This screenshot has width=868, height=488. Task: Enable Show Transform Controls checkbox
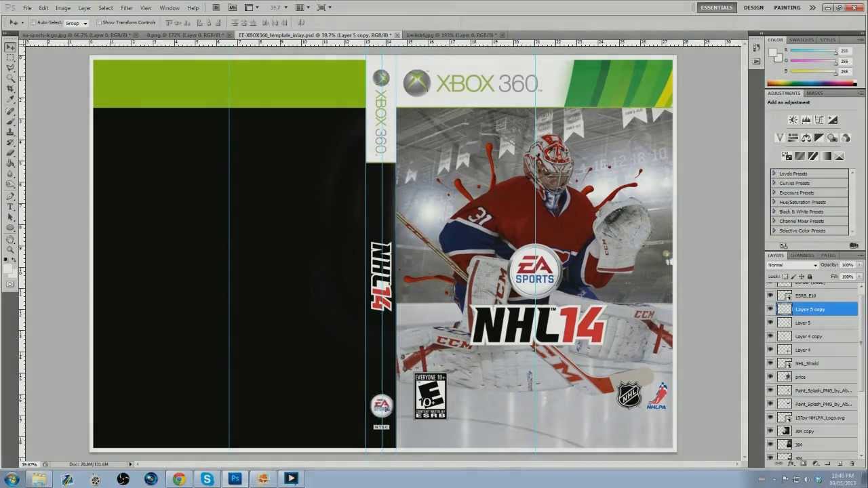coord(99,22)
